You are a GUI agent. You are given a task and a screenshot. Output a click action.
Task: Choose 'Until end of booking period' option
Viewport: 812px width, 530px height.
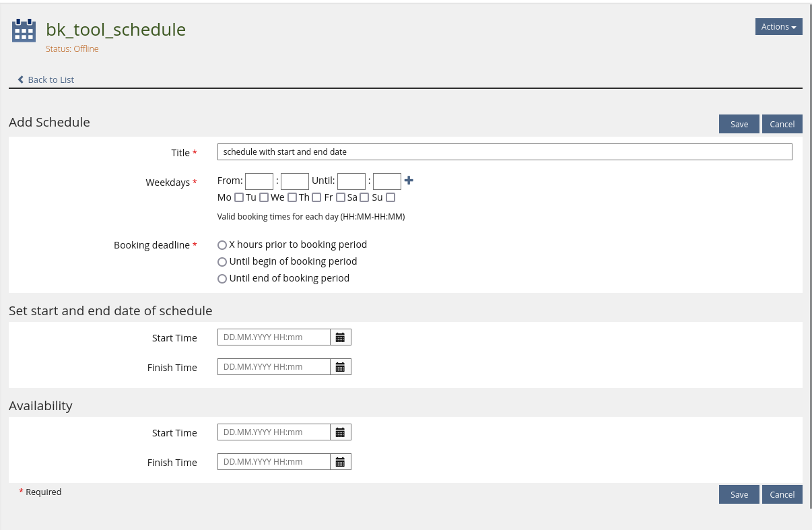click(x=222, y=279)
